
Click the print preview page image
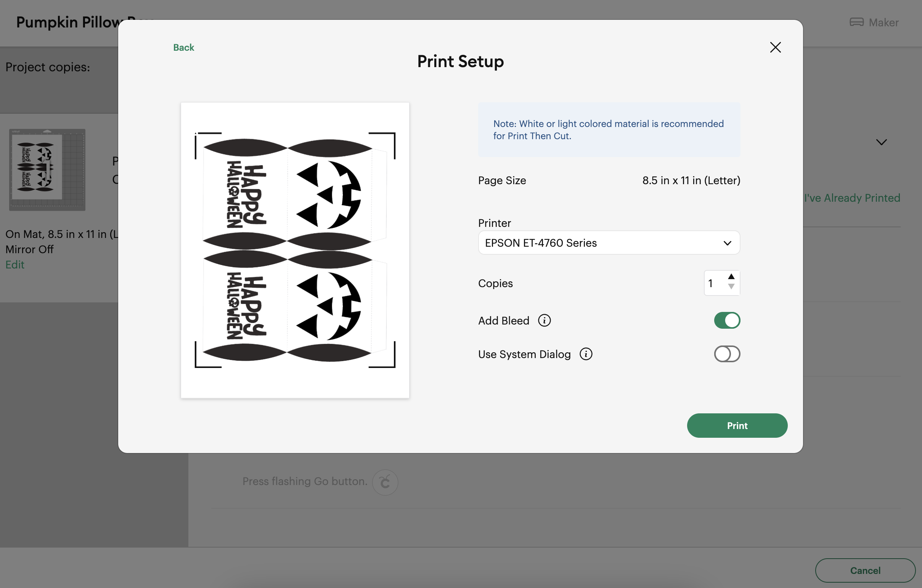coord(295,251)
